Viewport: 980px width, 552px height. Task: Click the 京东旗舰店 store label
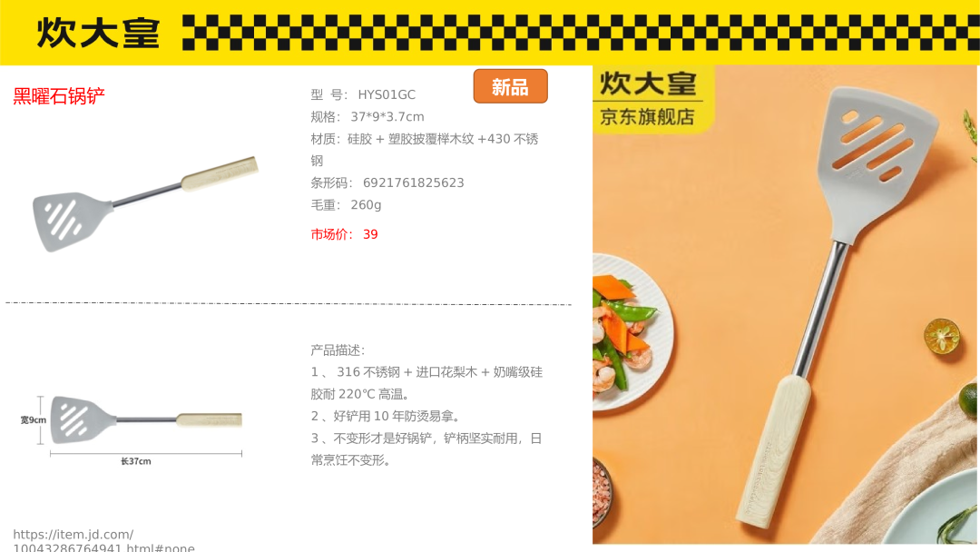point(648,117)
